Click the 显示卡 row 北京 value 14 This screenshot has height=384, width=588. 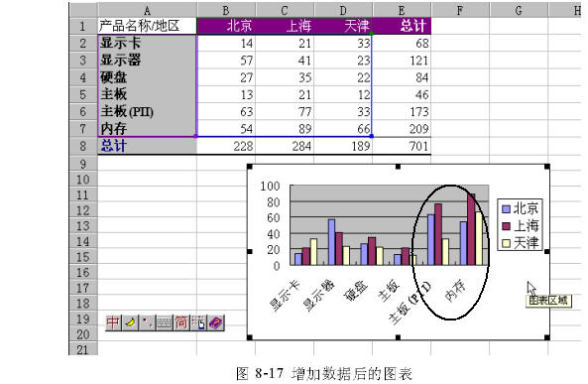[x=226, y=44]
